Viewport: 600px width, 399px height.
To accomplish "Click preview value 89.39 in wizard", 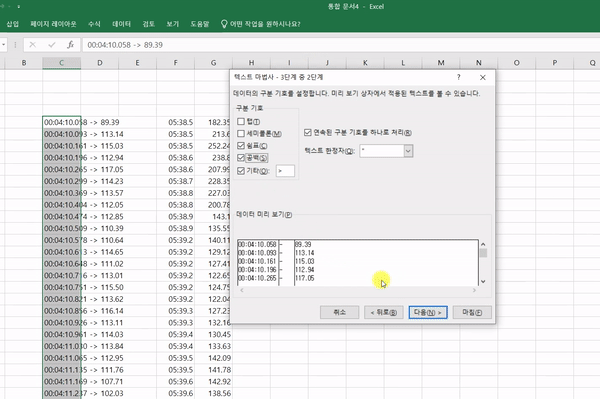I will 303,244.
